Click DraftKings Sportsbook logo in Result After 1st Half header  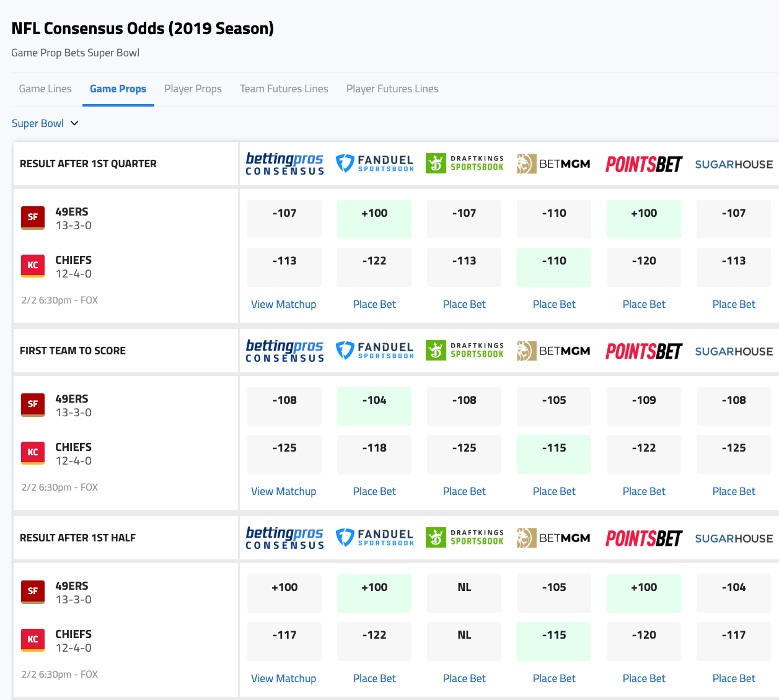464,538
